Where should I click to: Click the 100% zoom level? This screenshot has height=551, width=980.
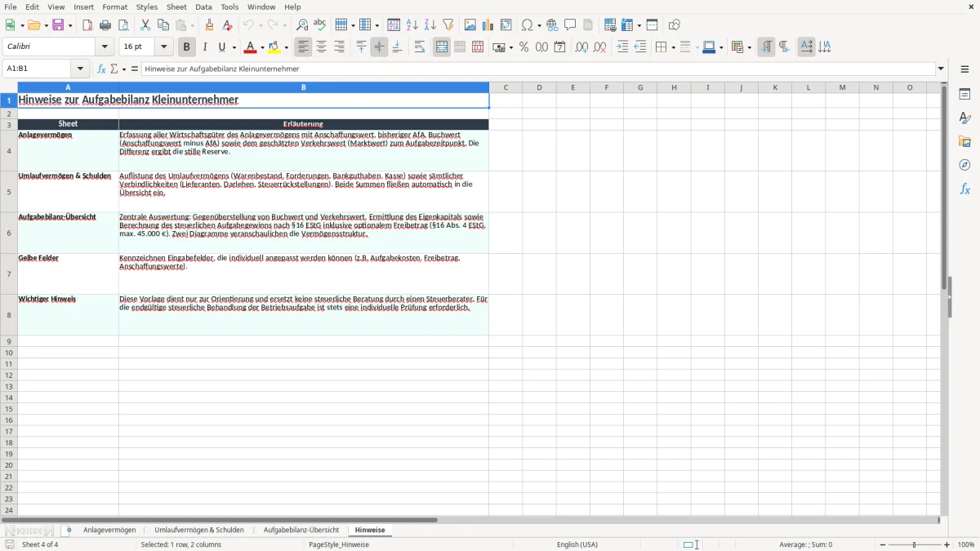(966, 544)
